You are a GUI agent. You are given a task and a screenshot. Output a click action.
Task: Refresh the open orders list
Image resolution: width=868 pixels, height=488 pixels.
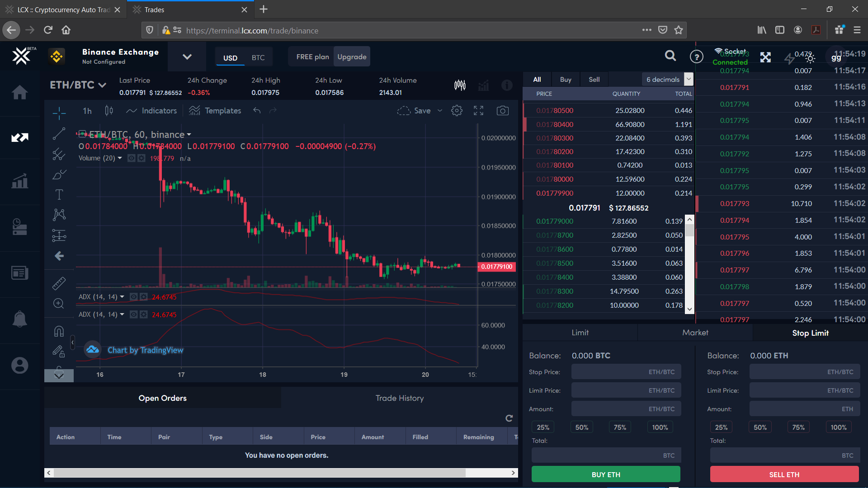509,418
